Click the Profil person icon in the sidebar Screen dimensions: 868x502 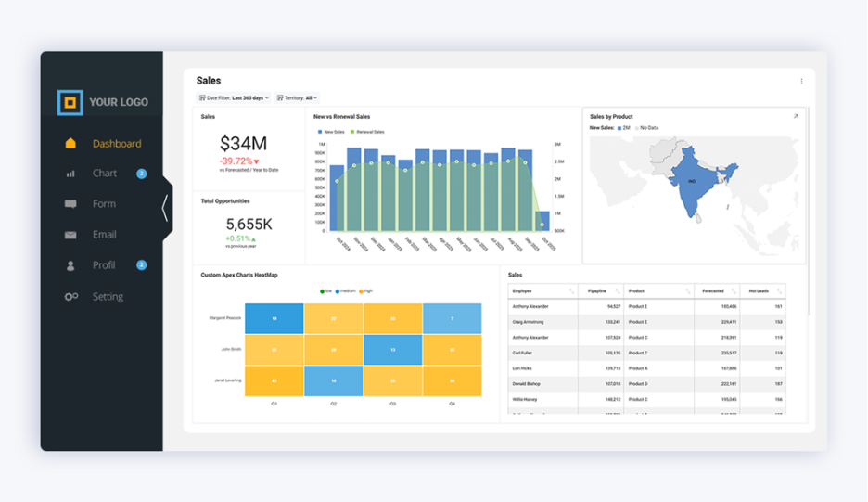pyautogui.click(x=70, y=265)
